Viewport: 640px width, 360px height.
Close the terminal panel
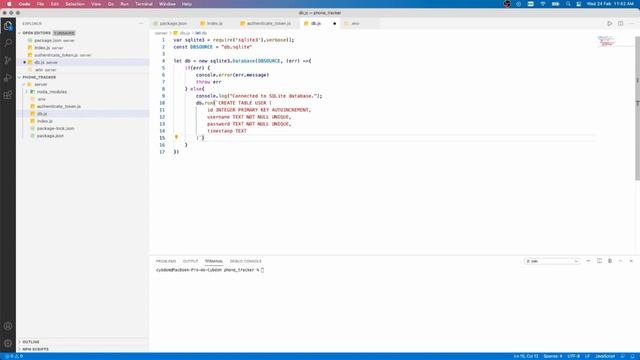tap(631, 261)
